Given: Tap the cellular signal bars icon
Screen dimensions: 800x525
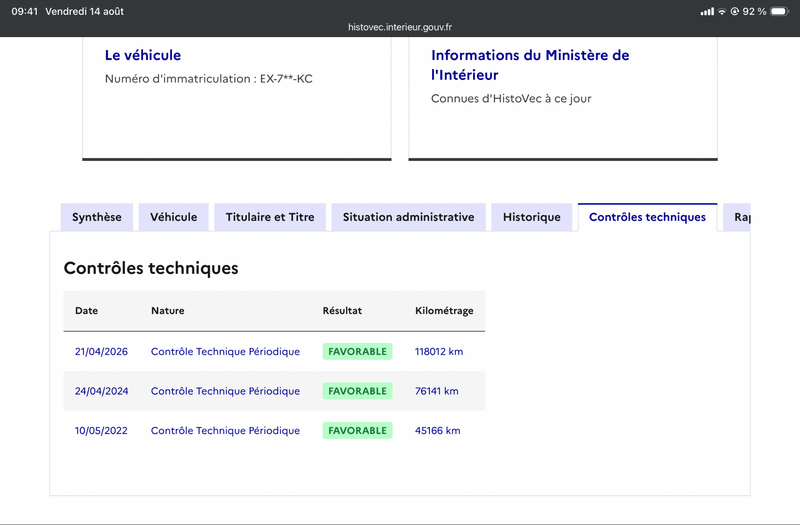Looking at the screenshot, I should [x=707, y=11].
